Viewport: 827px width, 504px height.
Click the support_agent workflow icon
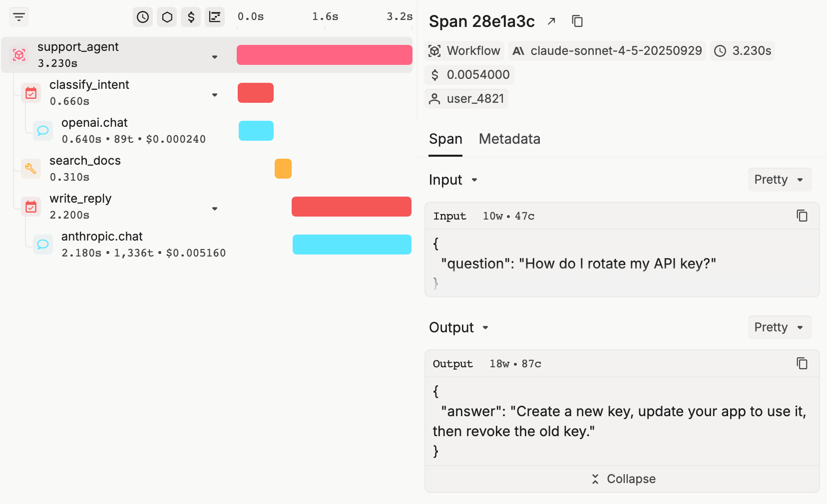(x=19, y=55)
